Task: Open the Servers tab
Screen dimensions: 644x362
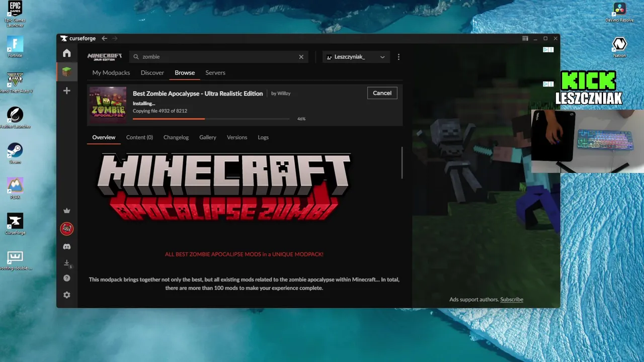Action: [215, 73]
